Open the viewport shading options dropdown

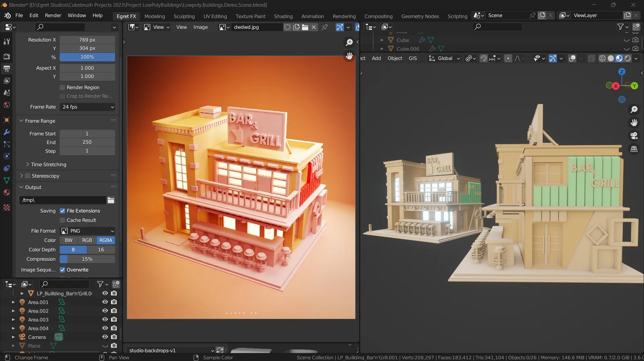click(x=636, y=58)
